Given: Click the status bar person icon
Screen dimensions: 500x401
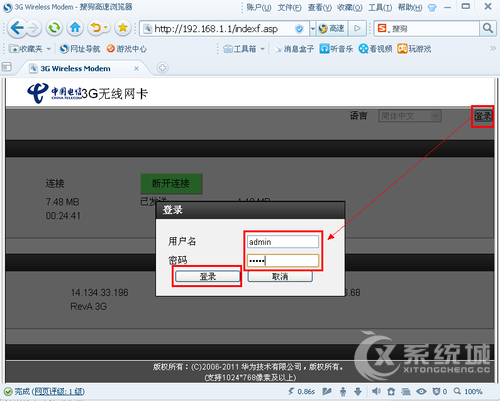Looking at the screenshot, I should [x=343, y=391].
